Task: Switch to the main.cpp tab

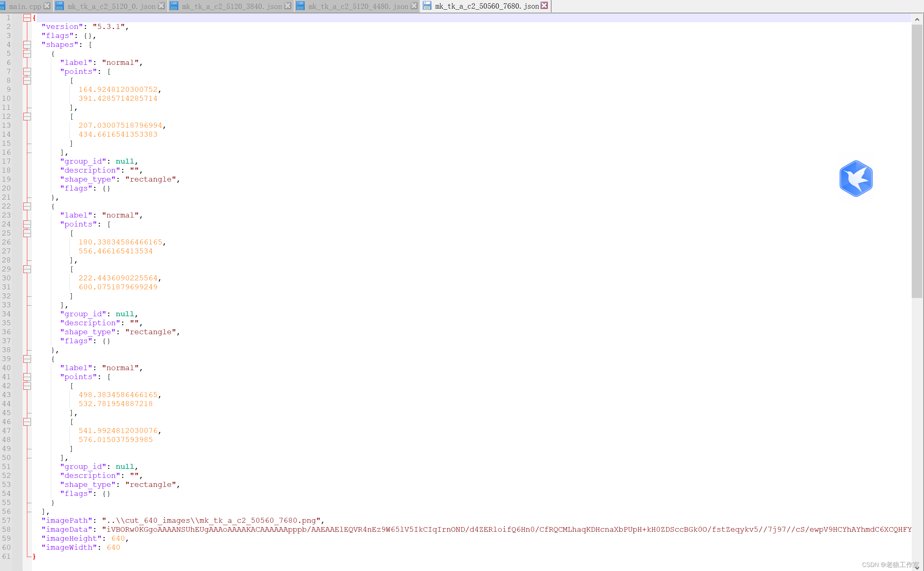Action: pyautogui.click(x=25, y=6)
